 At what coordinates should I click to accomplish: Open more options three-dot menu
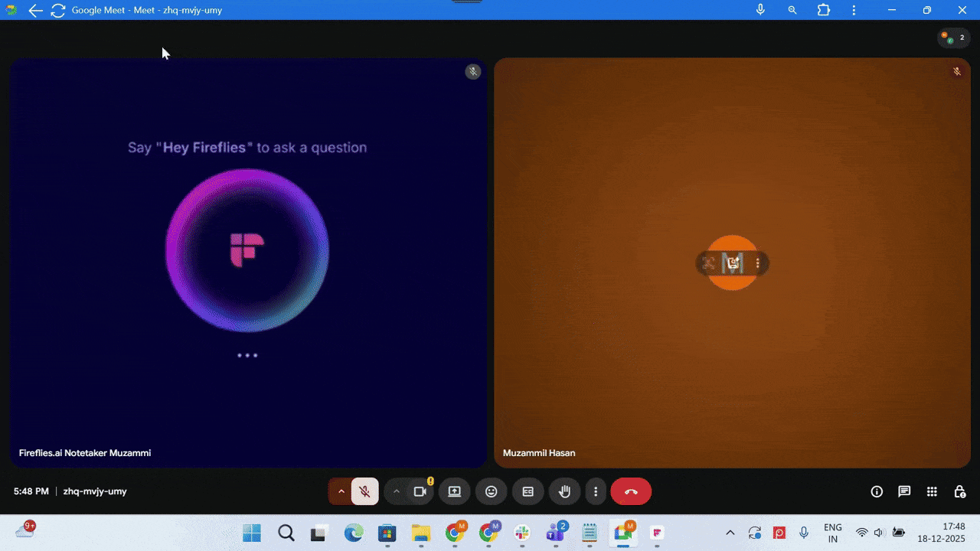(596, 491)
